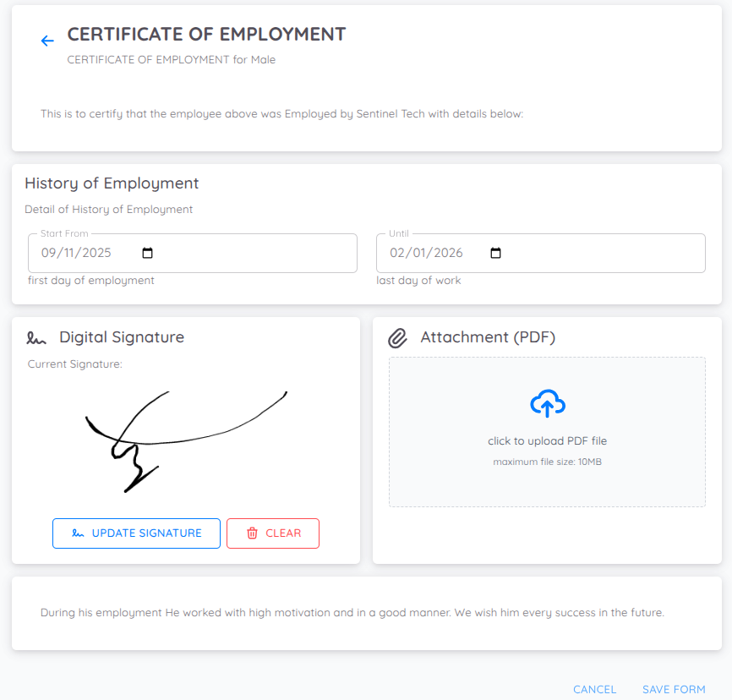Save the certificate with SAVE FORM

click(x=674, y=689)
